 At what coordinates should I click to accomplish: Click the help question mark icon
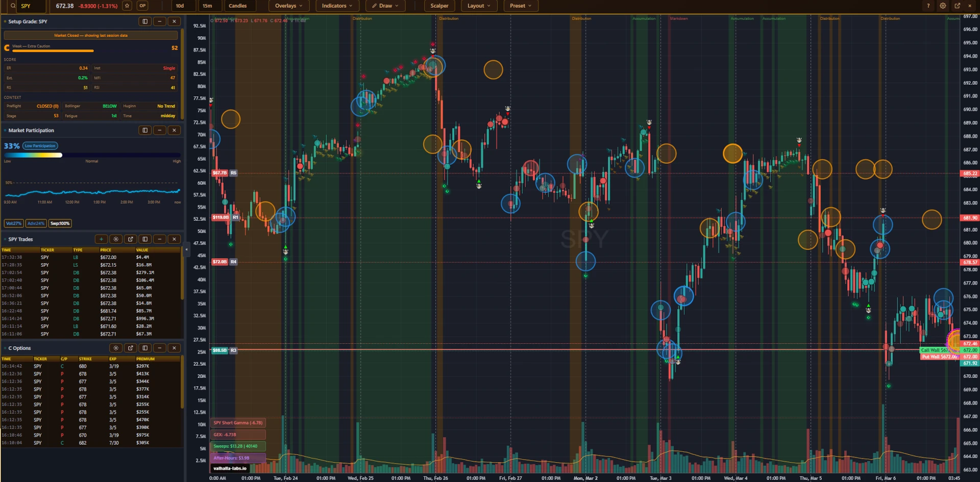click(928, 6)
